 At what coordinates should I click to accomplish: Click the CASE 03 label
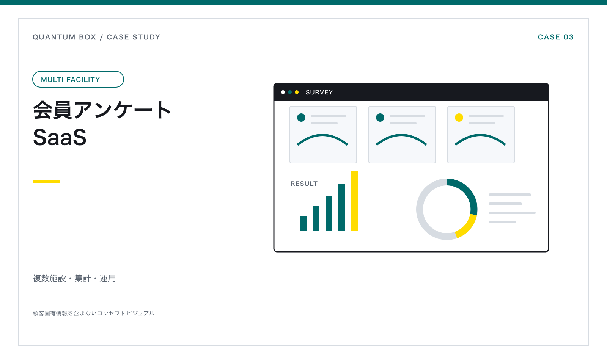pyautogui.click(x=556, y=37)
